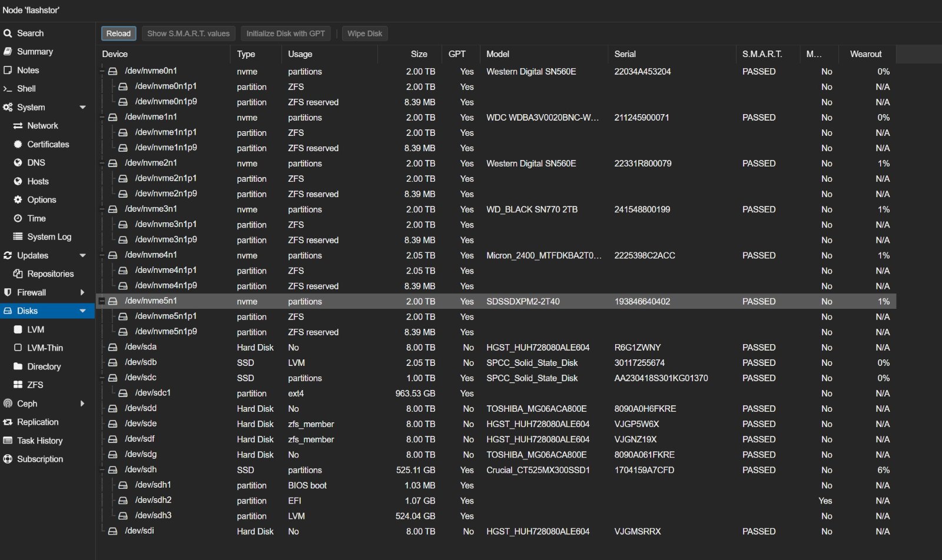Open the Disks menu item
Screen dimensions: 942x560
[47, 311]
